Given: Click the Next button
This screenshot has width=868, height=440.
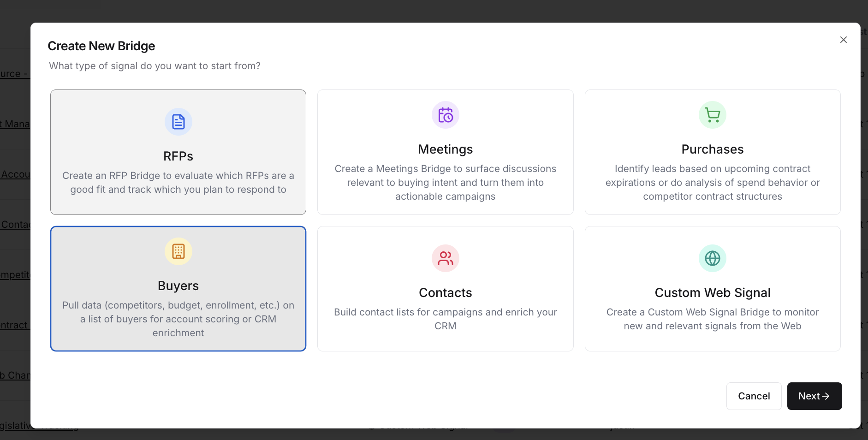Looking at the screenshot, I should (814, 396).
